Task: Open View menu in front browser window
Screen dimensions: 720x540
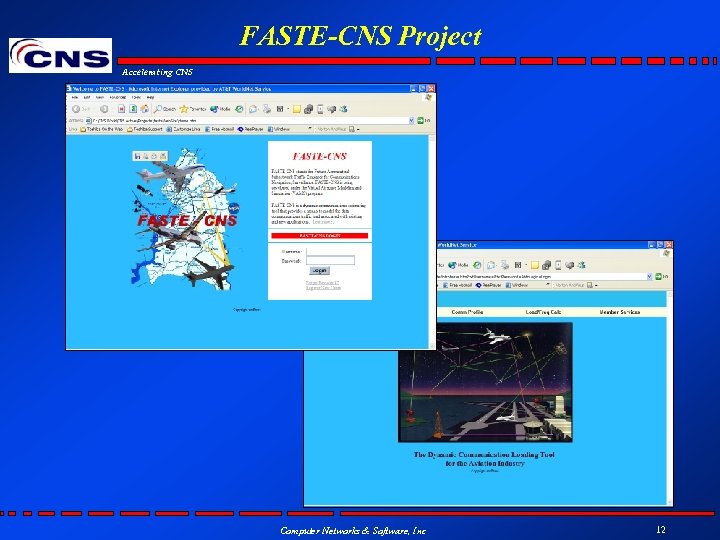Action: pyautogui.click(x=100, y=97)
